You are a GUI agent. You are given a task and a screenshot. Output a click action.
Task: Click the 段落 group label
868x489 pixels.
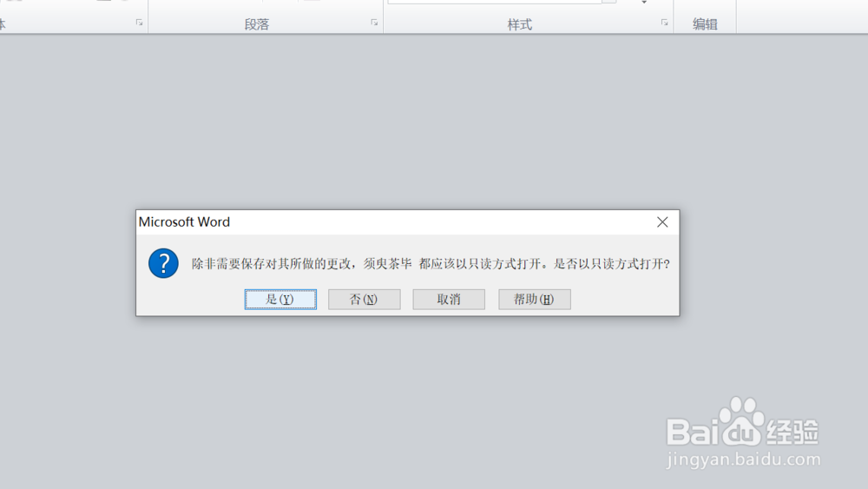[x=257, y=24]
